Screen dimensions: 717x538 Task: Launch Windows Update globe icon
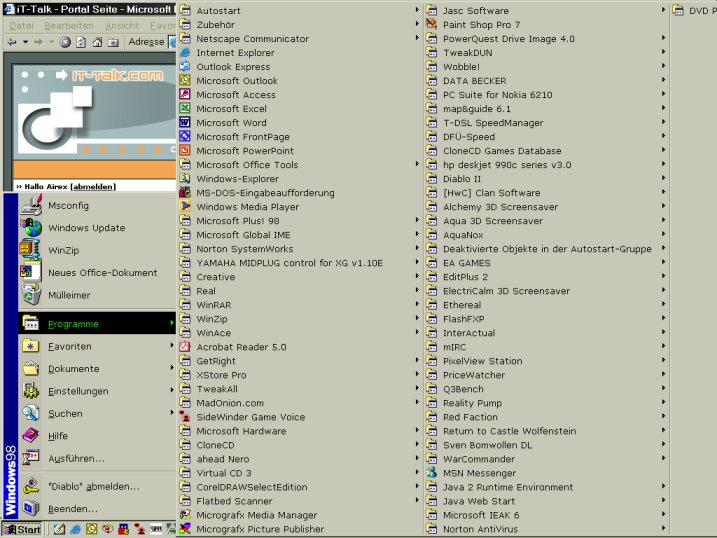pyautogui.click(x=31, y=228)
